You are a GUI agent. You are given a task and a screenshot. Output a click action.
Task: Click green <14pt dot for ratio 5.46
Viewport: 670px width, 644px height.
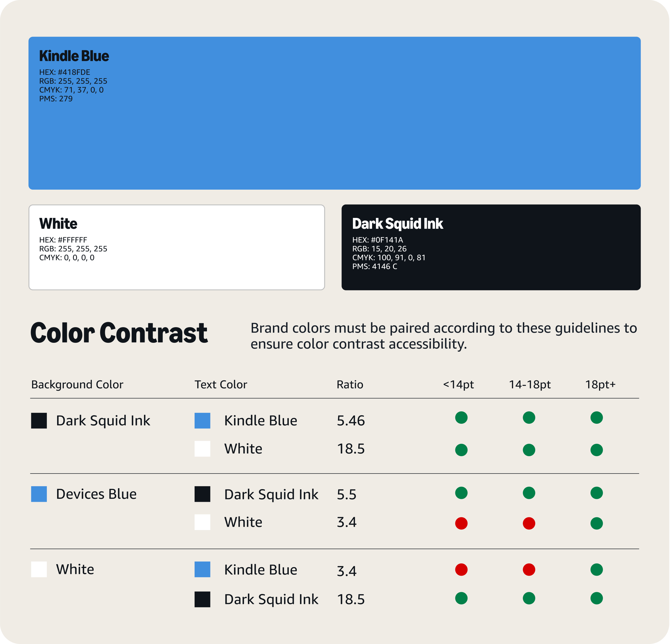(461, 418)
